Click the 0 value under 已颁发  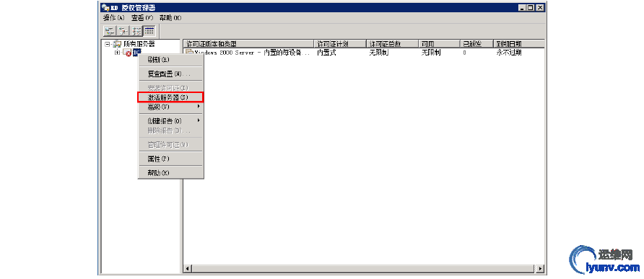464,53
